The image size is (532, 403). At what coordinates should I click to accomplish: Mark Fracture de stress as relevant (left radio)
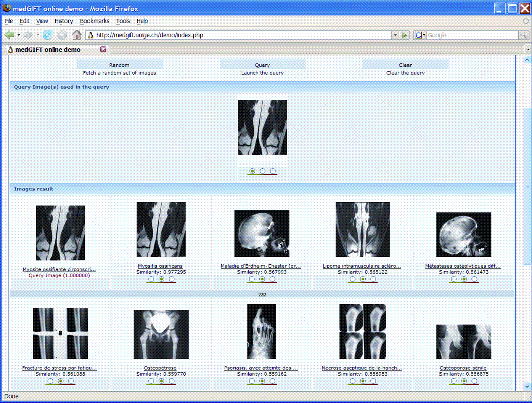pyautogui.click(x=50, y=381)
